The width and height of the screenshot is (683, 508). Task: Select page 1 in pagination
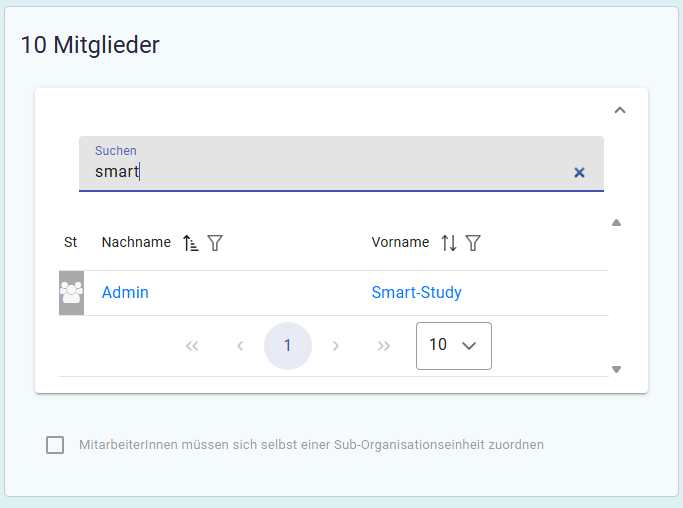click(x=288, y=346)
